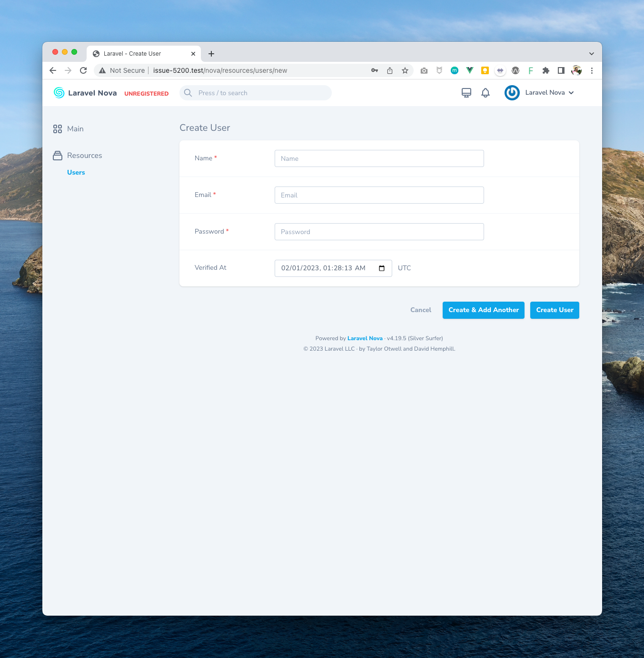Open the saved passwords key icon
The height and width of the screenshot is (658, 644).
tap(375, 70)
